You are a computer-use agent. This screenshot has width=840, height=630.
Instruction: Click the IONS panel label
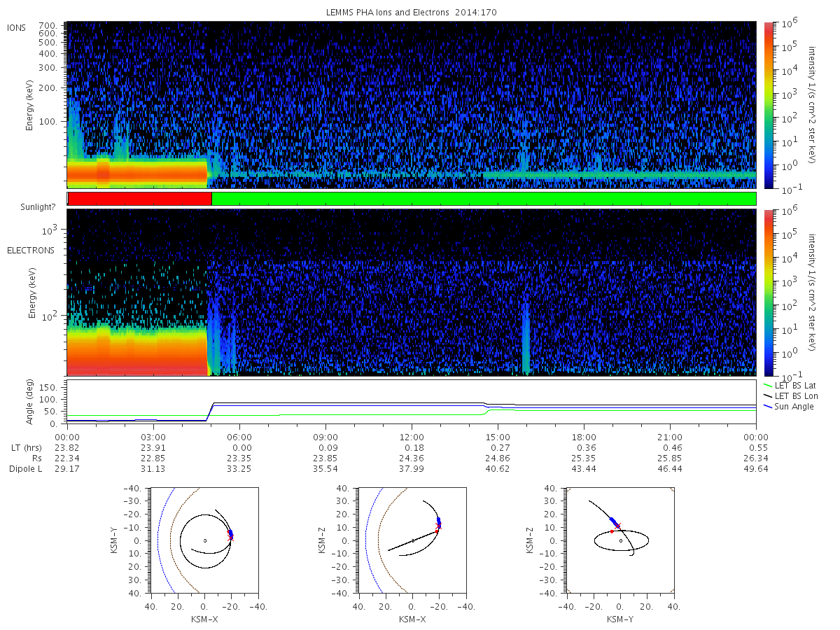(17, 28)
